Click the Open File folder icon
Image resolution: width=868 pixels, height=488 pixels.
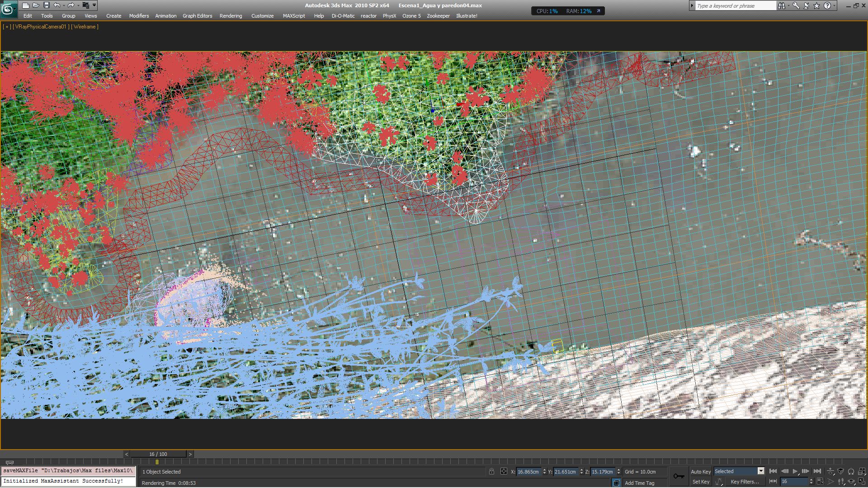36,5
